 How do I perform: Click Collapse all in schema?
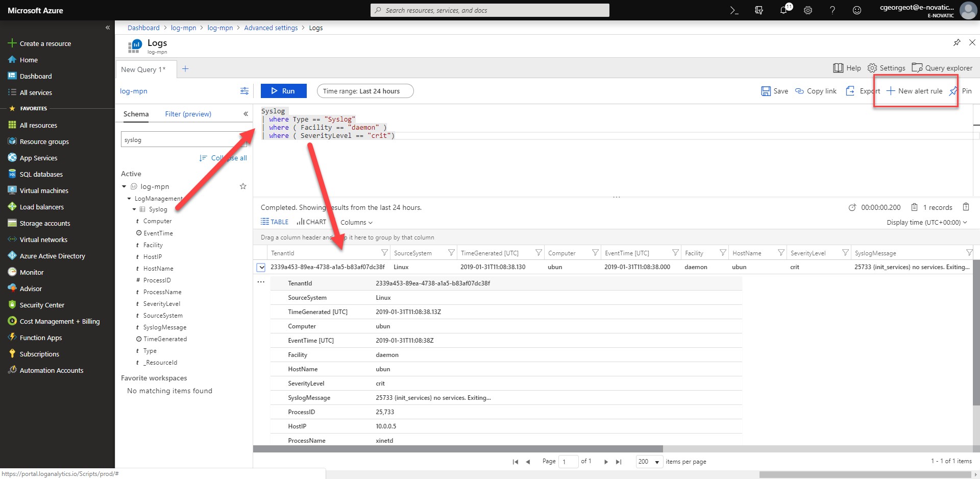pyautogui.click(x=223, y=158)
